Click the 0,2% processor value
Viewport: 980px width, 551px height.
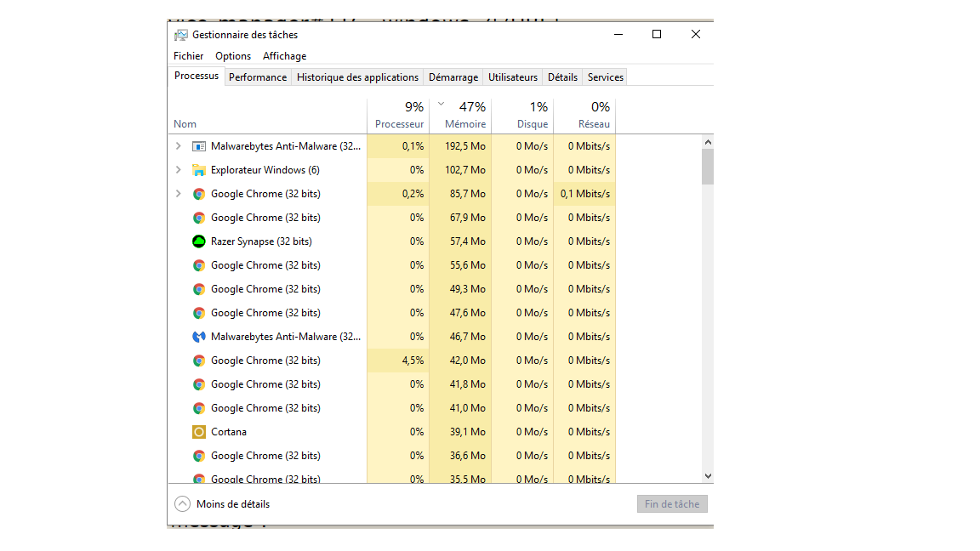click(413, 194)
